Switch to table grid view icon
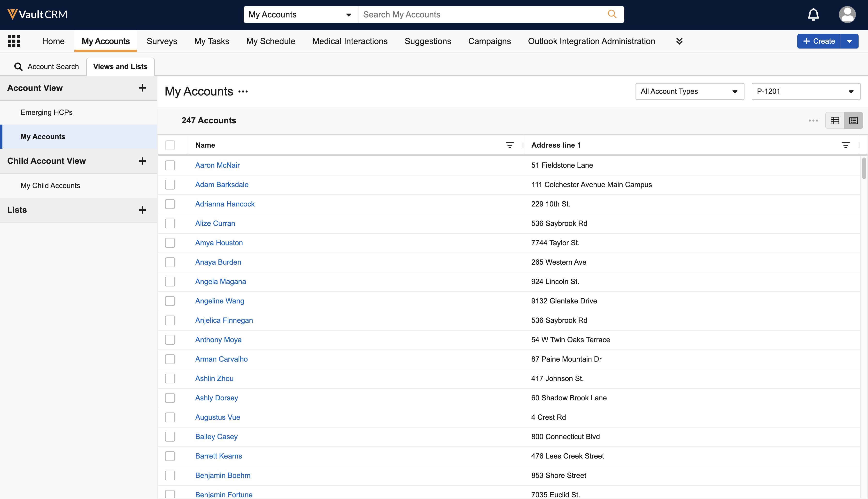This screenshot has height=499, width=868. [x=835, y=121]
